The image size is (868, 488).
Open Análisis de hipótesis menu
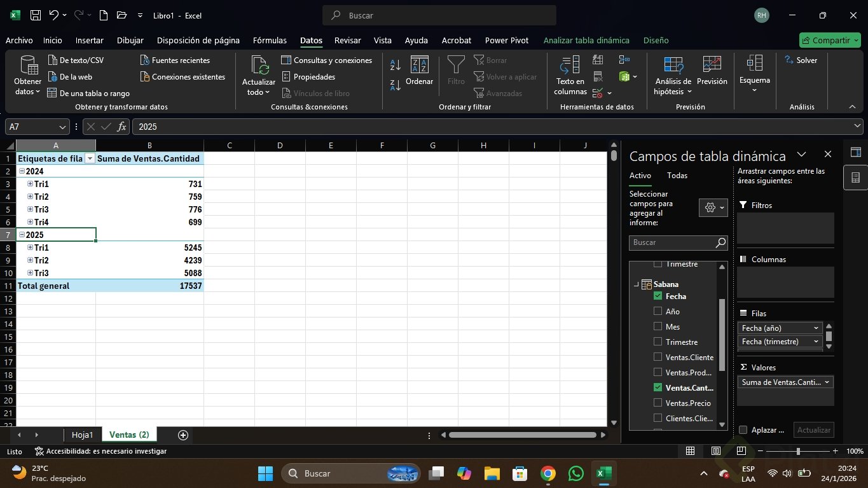673,76
